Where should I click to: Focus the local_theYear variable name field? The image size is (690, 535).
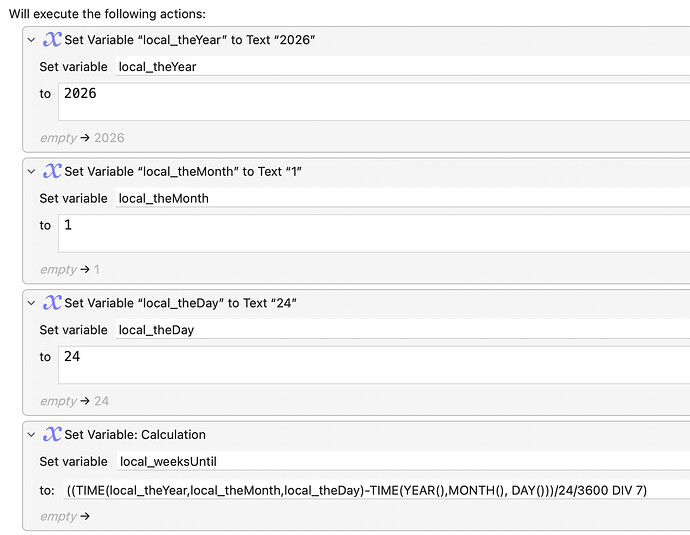(x=400, y=67)
